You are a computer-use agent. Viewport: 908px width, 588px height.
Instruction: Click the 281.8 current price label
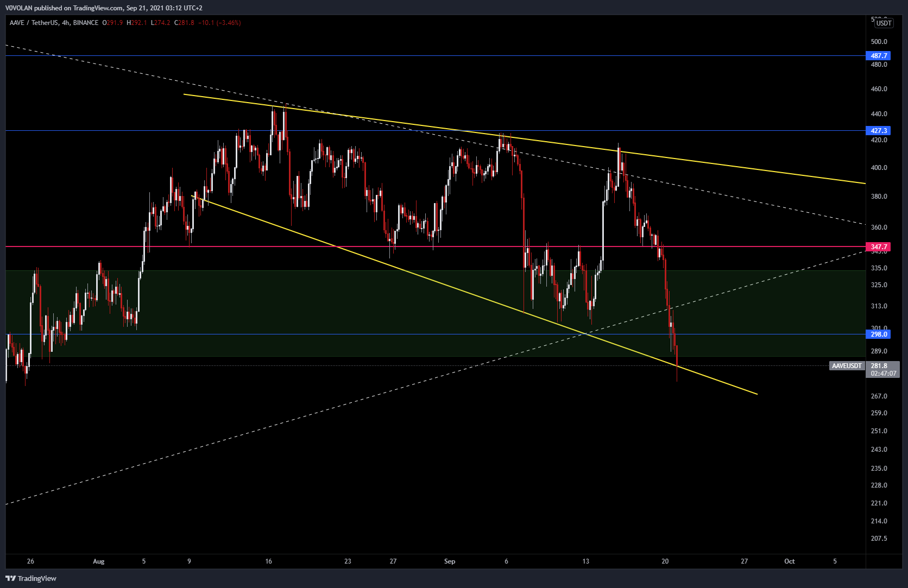[x=879, y=366]
